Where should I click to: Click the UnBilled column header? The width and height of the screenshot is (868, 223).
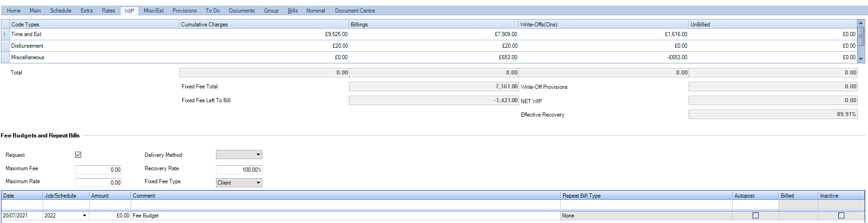[773, 24]
